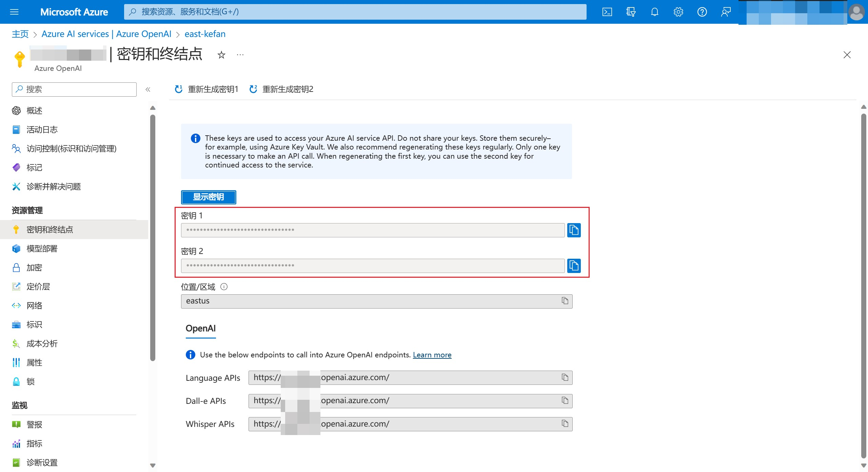Copy Key 1 with its copy icon
This screenshot has height=472, width=868.
point(574,230)
